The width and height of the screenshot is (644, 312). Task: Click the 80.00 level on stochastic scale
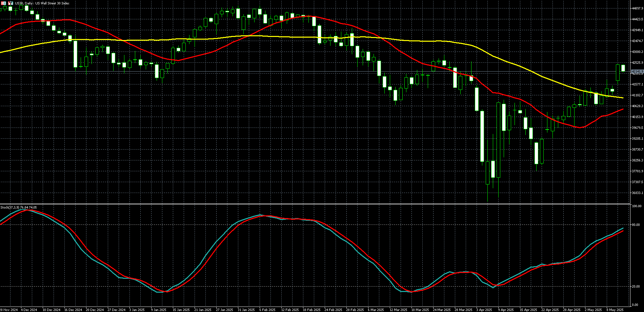[x=636, y=225]
